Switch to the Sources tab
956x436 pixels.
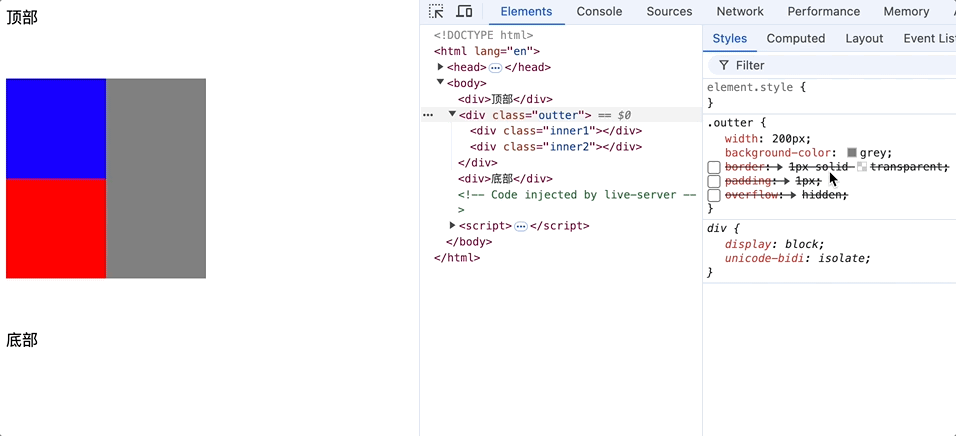[x=669, y=12]
